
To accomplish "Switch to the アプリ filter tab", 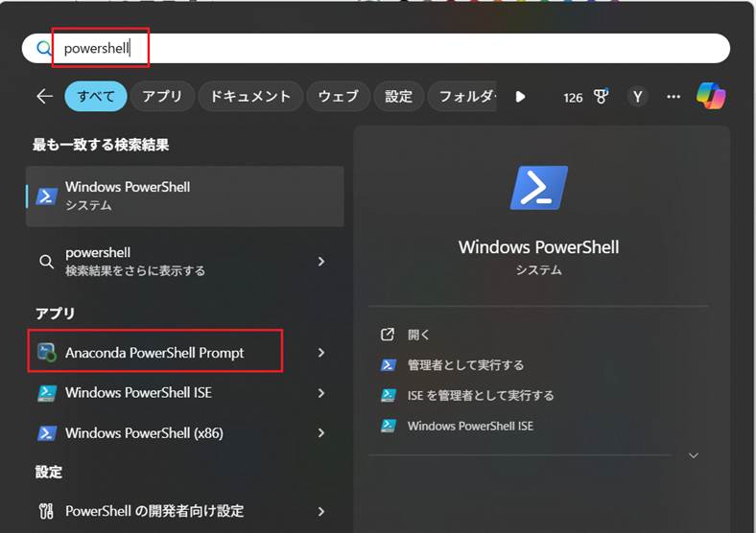I will 162,97.
